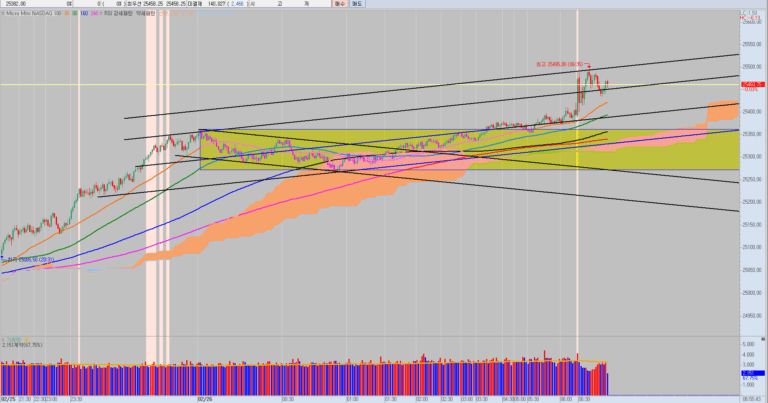Click the red 매수 (buy) button
Screen dimensions: 768x403
tap(340, 3)
